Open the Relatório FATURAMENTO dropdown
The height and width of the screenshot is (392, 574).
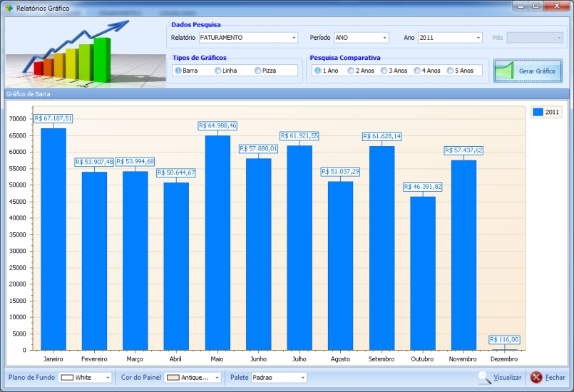pos(294,38)
